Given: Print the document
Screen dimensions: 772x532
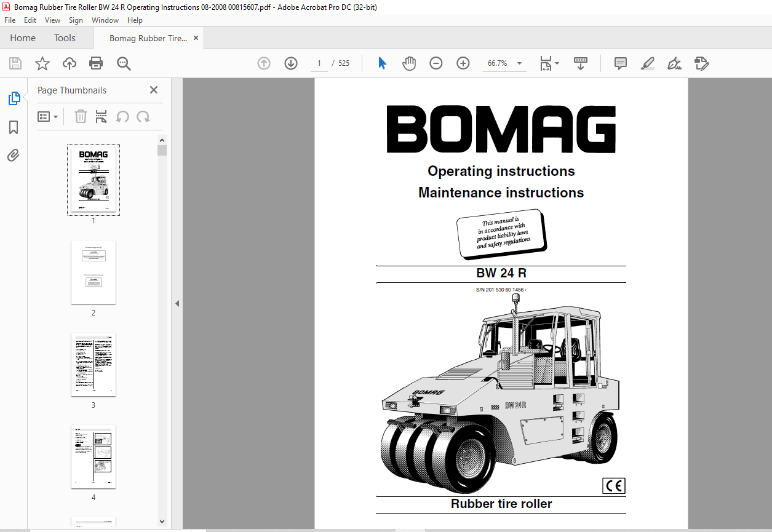Looking at the screenshot, I should point(96,63).
